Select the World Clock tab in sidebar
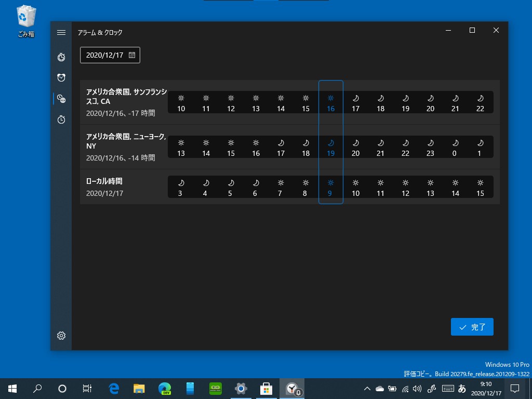 tap(61, 99)
